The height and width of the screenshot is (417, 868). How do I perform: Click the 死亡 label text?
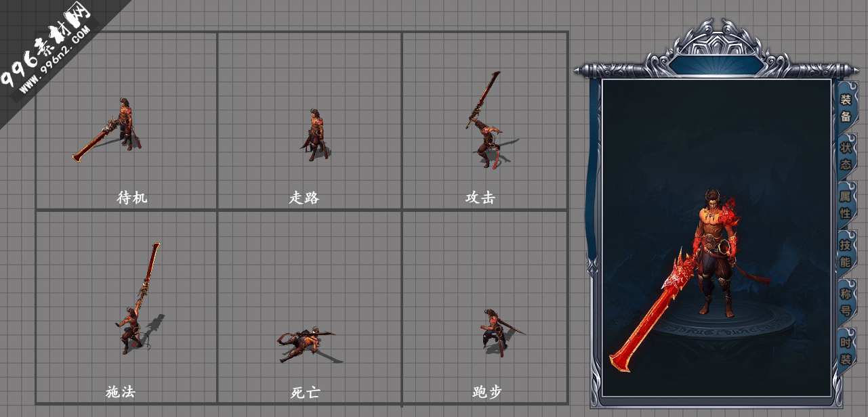306,393
